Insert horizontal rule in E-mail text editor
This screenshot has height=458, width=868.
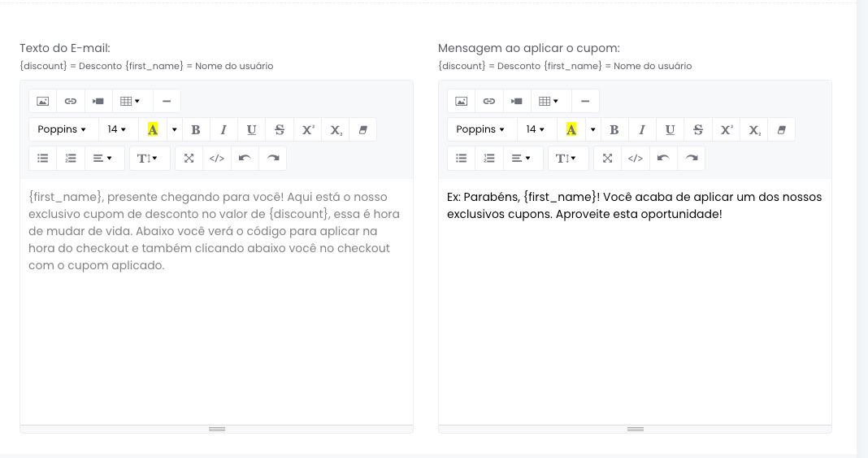pos(167,101)
